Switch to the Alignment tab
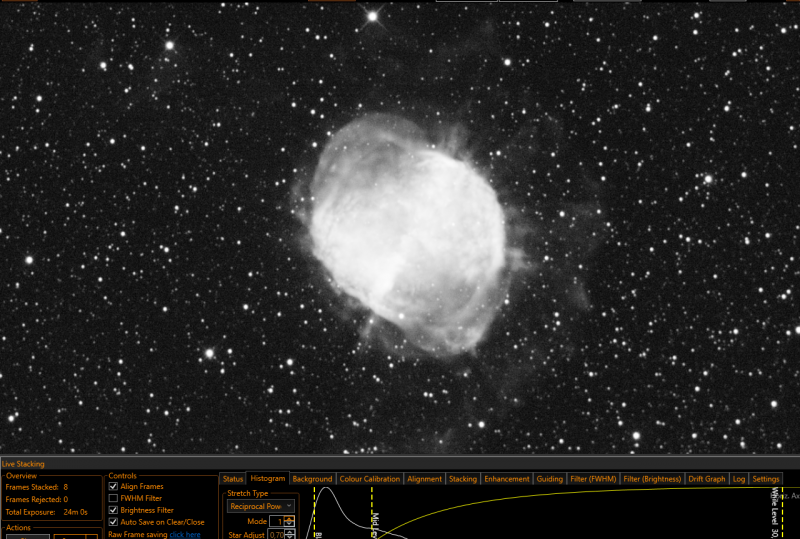This screenshot has width=800, height=539. (x=424, y=479)
